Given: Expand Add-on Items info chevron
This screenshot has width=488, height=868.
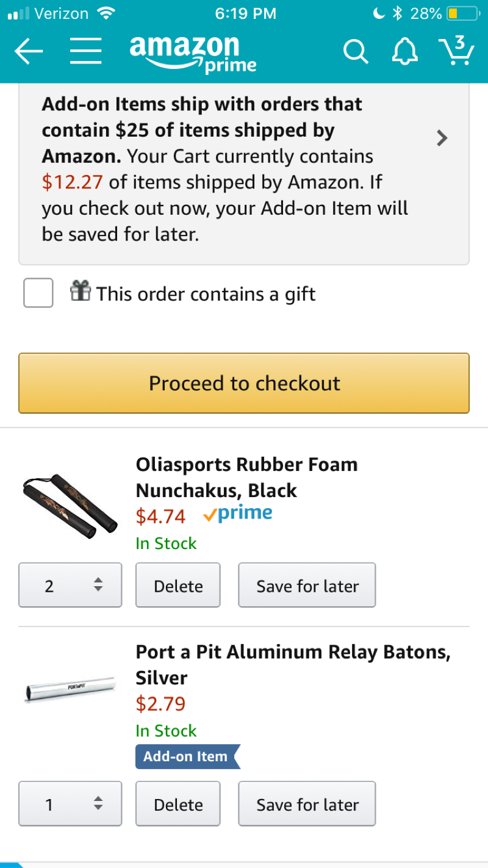Looking at the screenshot, I should [442, 138].
